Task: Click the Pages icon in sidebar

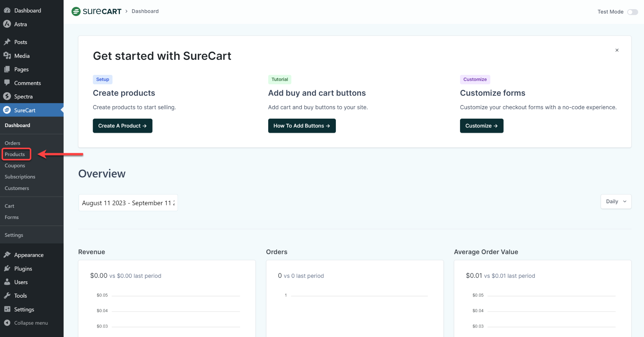Action: [8, 69]
